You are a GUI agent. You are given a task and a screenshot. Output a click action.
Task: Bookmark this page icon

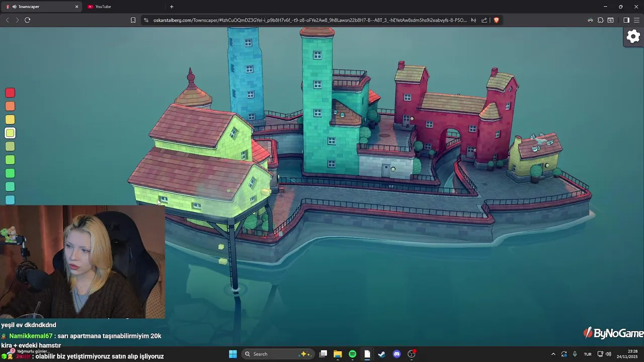tap(133, 20)
